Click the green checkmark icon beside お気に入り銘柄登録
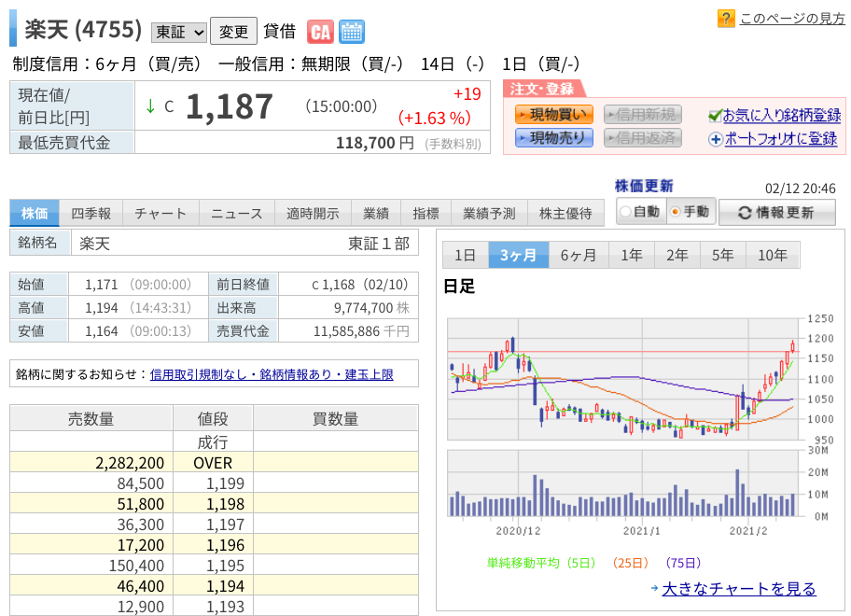The height and width of the screenshot is (616, 851). coord(716,115)
